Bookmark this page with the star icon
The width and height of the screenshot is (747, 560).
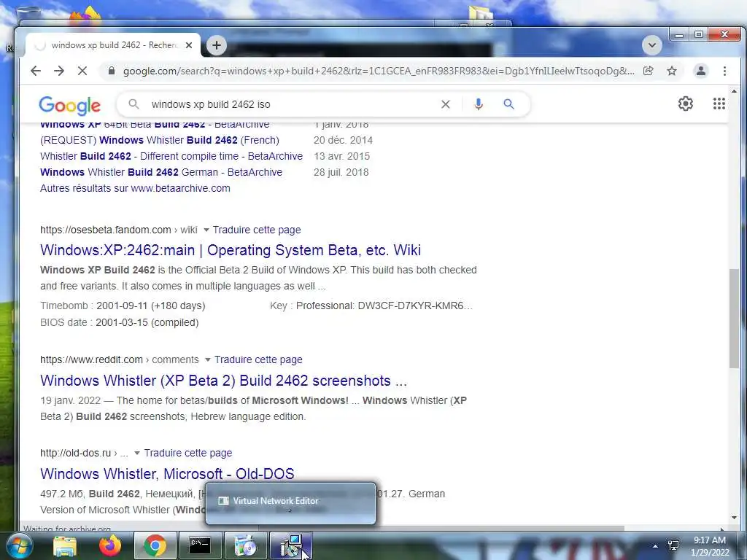point(672,71)
